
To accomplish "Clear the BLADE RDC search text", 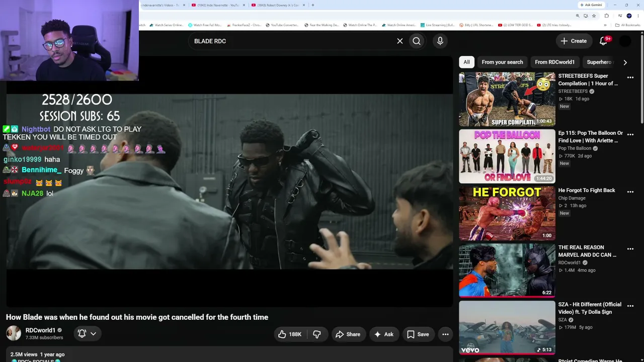I will tap(400, 41).
